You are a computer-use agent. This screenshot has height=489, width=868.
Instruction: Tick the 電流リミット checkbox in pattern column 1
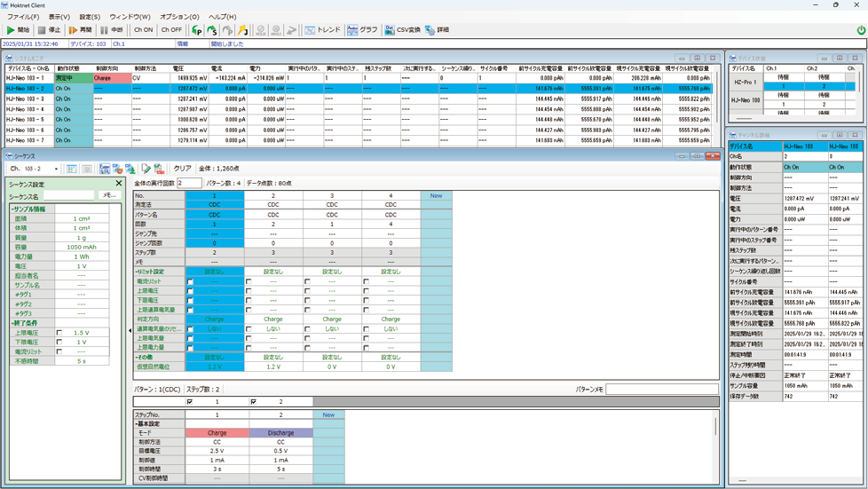[190, 281]
